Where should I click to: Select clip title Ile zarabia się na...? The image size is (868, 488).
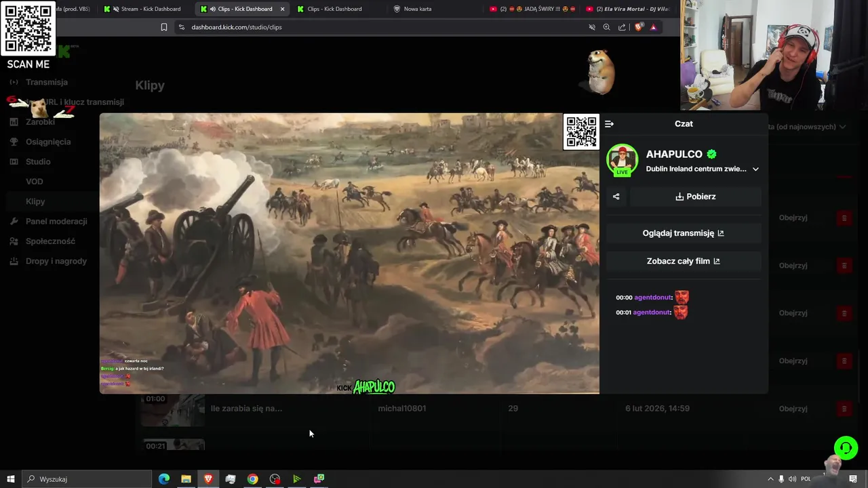pyautogui.click(x=246, y=409)
